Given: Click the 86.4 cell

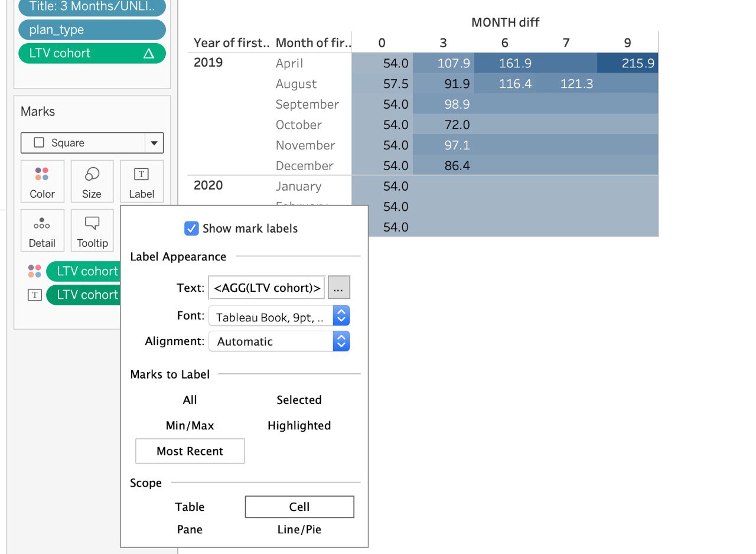Looking at the screenshot, I should click(443, 166).
